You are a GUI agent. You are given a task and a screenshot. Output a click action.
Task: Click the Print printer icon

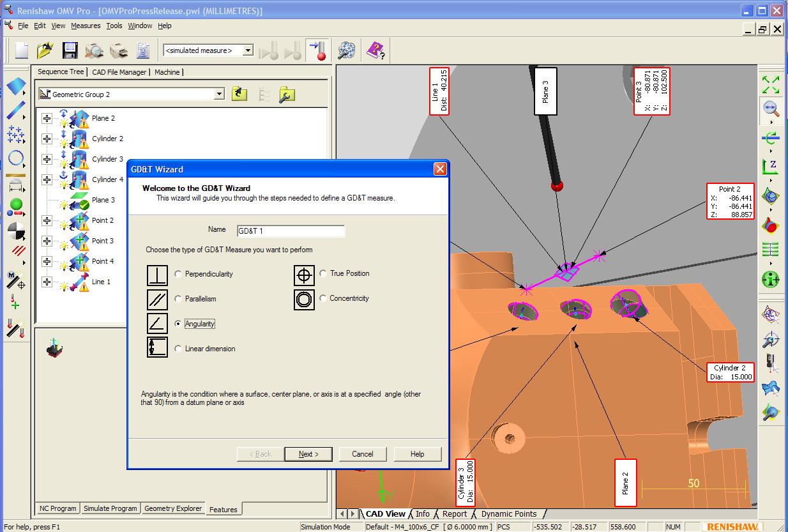119,50
